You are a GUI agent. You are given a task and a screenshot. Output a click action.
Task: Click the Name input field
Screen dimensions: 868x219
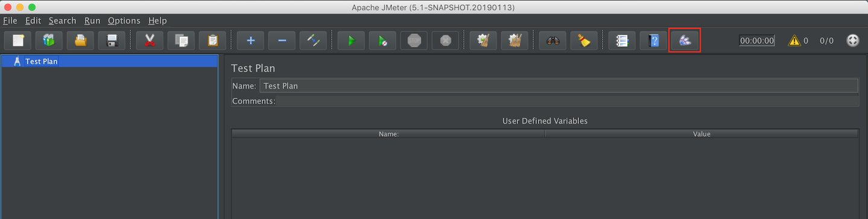tap(559, 86)
